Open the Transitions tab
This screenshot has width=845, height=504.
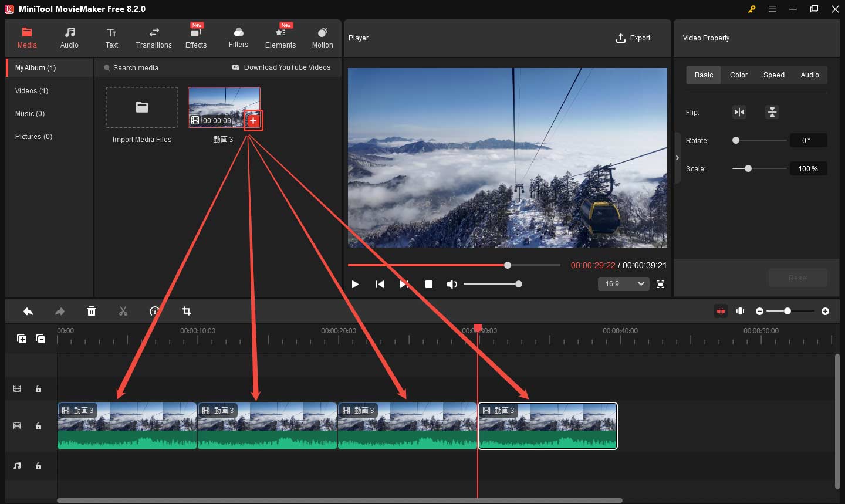(154, 38)
